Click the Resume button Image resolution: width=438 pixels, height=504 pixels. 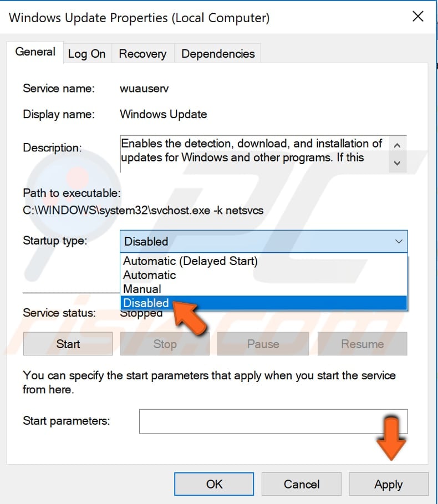[x=362, y=344]
